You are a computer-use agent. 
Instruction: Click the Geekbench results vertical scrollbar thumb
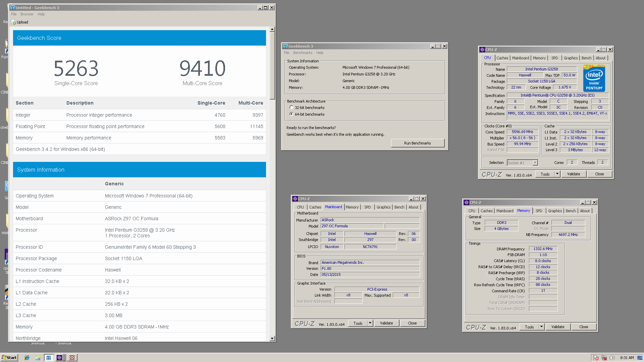click(x=272, y=65)
